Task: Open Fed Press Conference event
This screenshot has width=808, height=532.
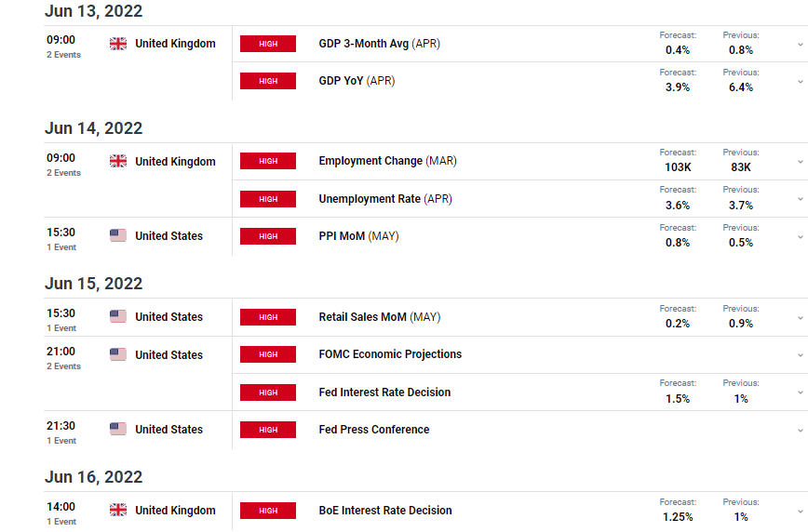Action: pyautogui.click(x=373, y=429)
